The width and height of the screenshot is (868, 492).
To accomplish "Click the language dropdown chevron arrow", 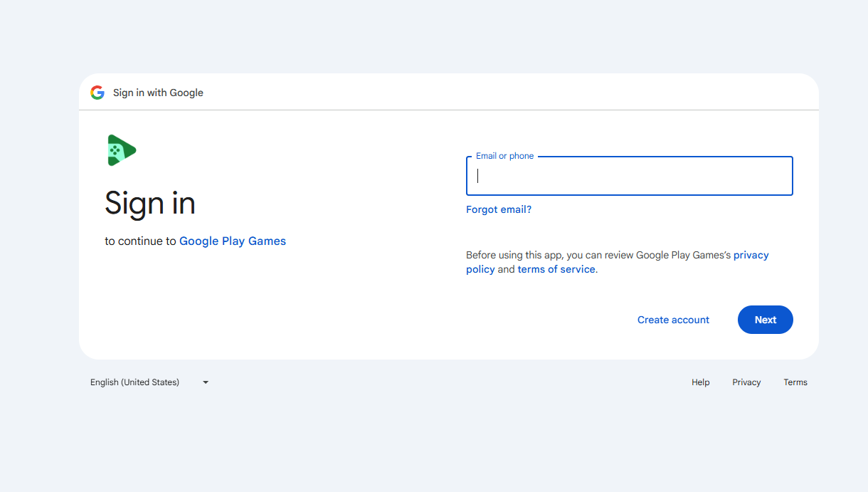I will tap(205, 382).
